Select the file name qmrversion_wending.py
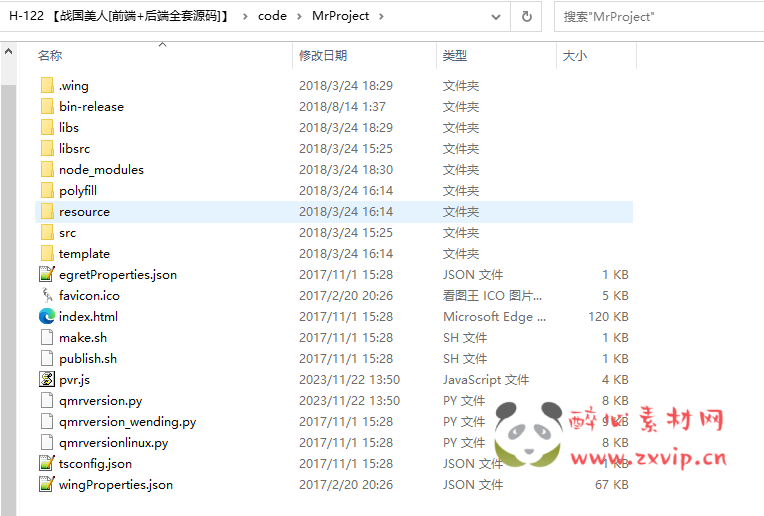Viewport: 764px width, 516px height. pyautogui.click(x=128, y=422)
